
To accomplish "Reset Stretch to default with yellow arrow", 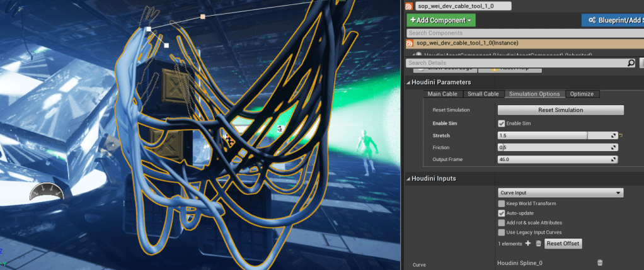I will (621, 135).
